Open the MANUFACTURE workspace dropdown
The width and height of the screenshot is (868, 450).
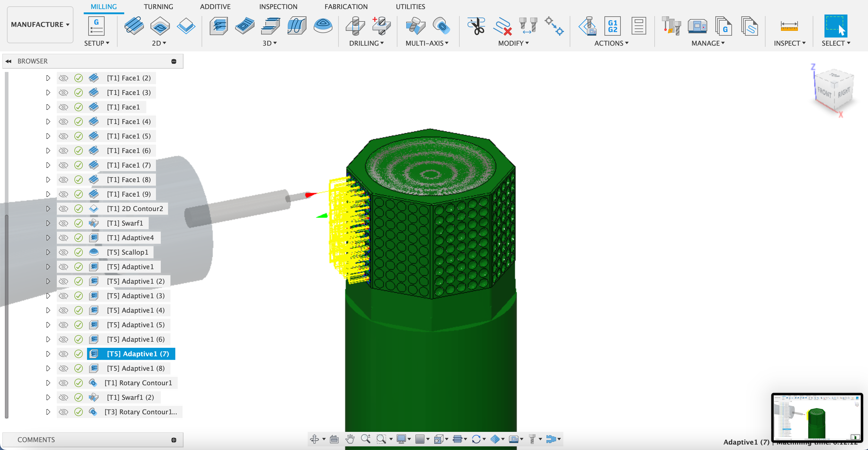[x=40, y=24]
